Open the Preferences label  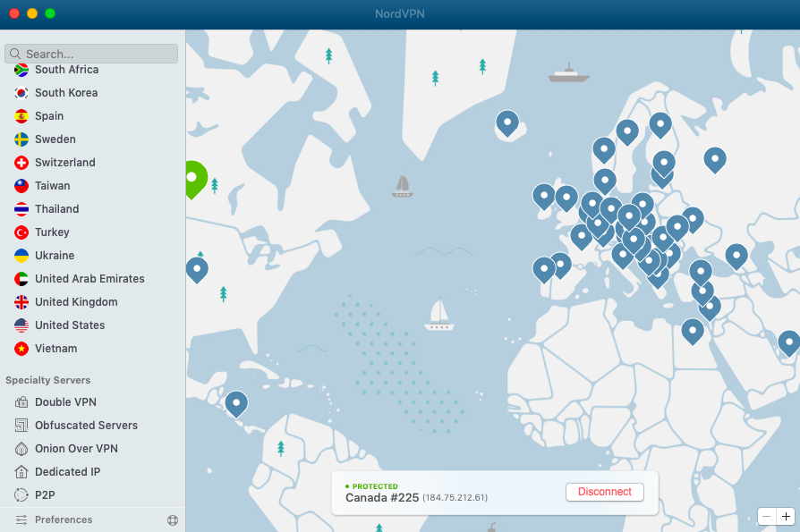[64, 519]
